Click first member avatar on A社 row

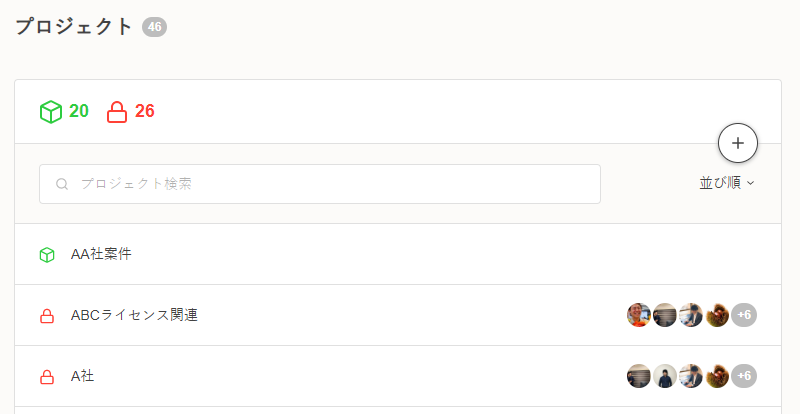[639, 376]
